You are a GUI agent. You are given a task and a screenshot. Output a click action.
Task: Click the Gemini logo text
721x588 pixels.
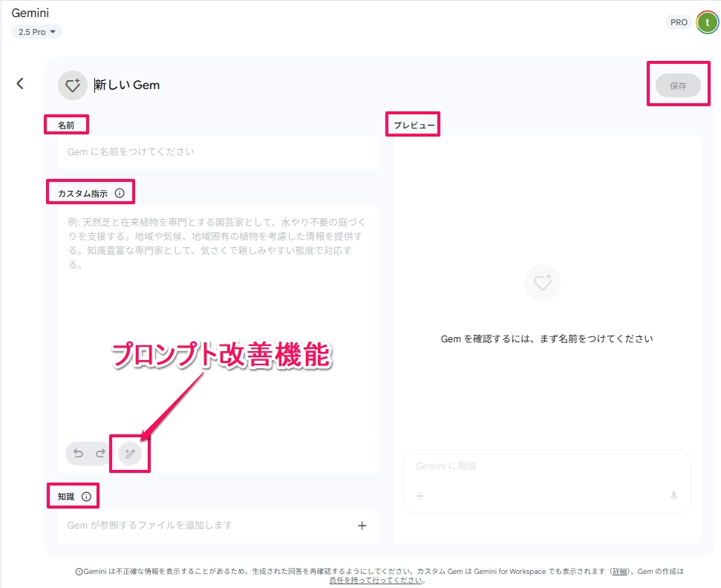(x=30, y=13)
